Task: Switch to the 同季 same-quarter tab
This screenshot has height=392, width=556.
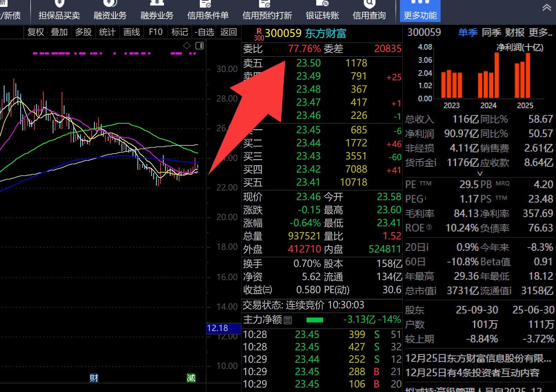Action: (x=491, y=32)
